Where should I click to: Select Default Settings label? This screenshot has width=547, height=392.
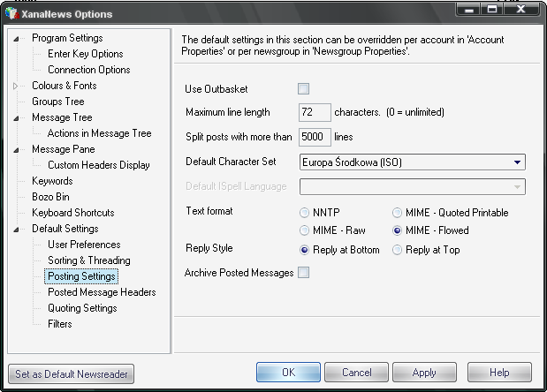65,229
